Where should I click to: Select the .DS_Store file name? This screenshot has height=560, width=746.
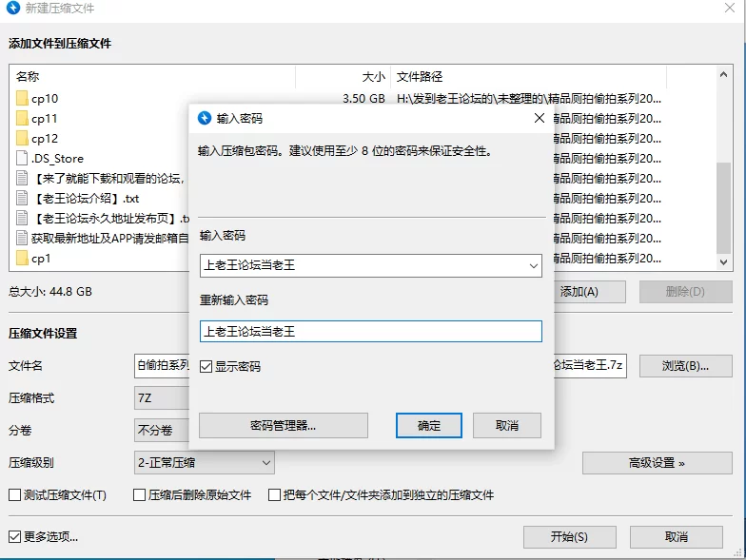point(57,158)
